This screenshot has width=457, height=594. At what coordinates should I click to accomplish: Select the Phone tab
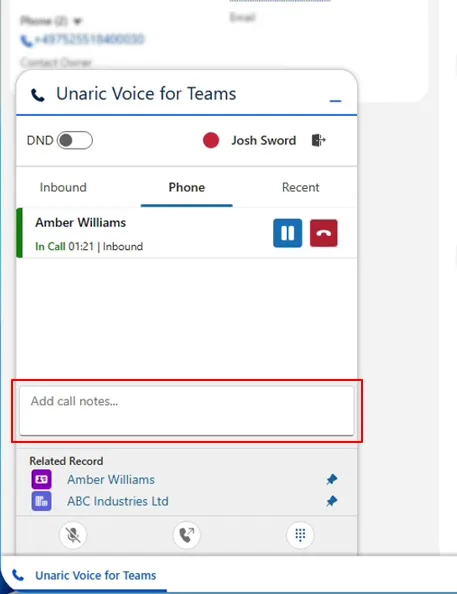point(186,187)
